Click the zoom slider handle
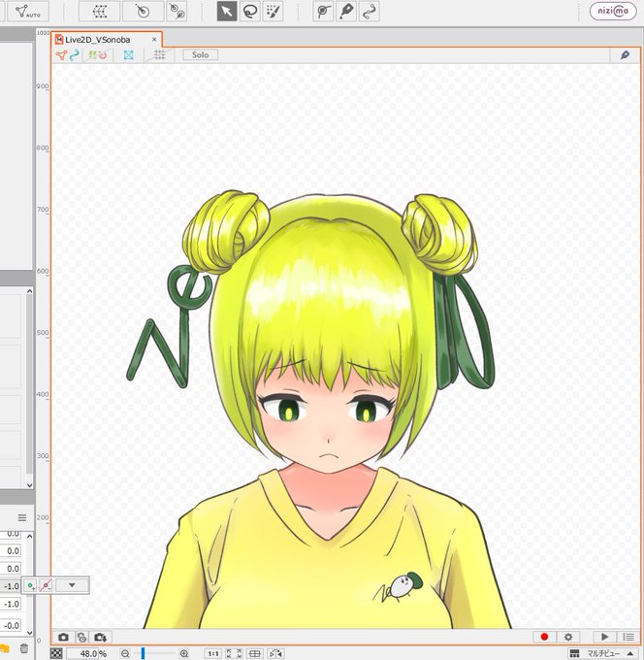644x660 pixels. coord(143,653)
